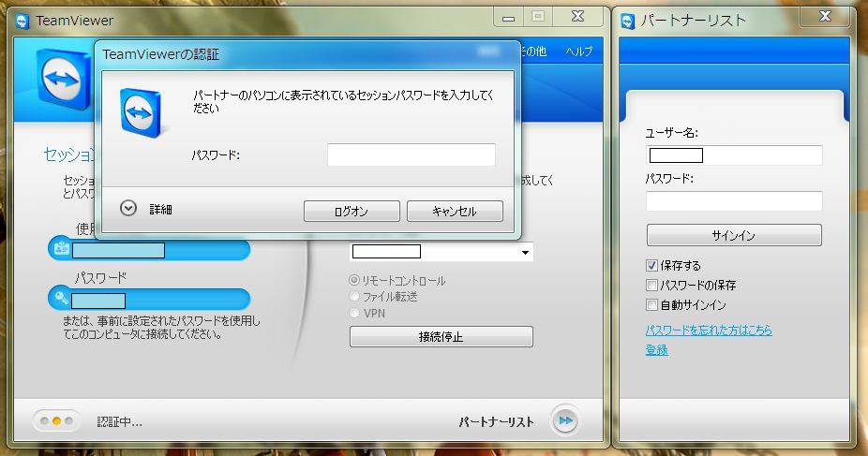Image resolution: width=868 pixels, height=456 pixels.
Task: Open the その他 menu
Action: click(533, 51)
